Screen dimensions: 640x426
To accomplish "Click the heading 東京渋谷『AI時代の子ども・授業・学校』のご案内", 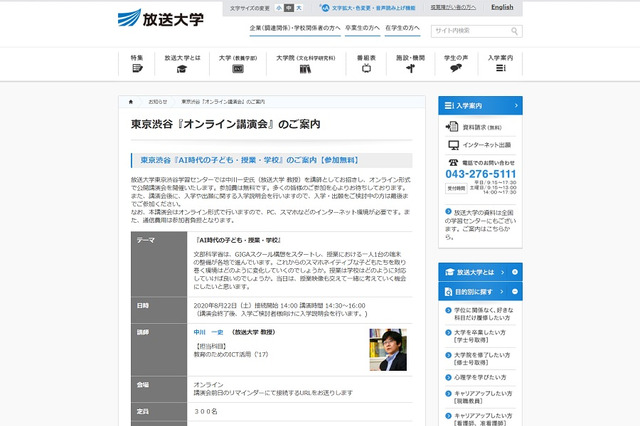I will (249, 160).
